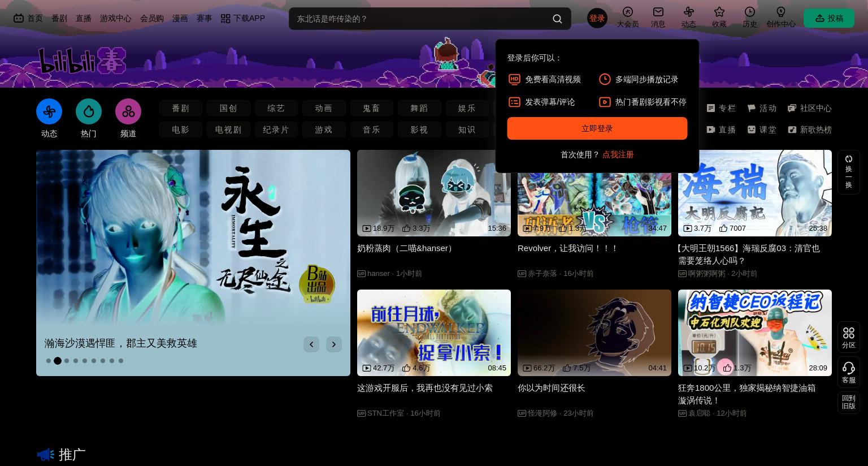Screen dimensions: 868x466
Task: Open 游戏中心 in top navigation
Action: (116, 18)
